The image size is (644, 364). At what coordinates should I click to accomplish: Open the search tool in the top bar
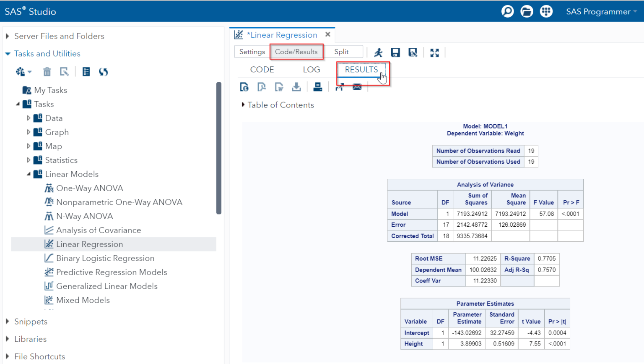[x=507, y=11]
